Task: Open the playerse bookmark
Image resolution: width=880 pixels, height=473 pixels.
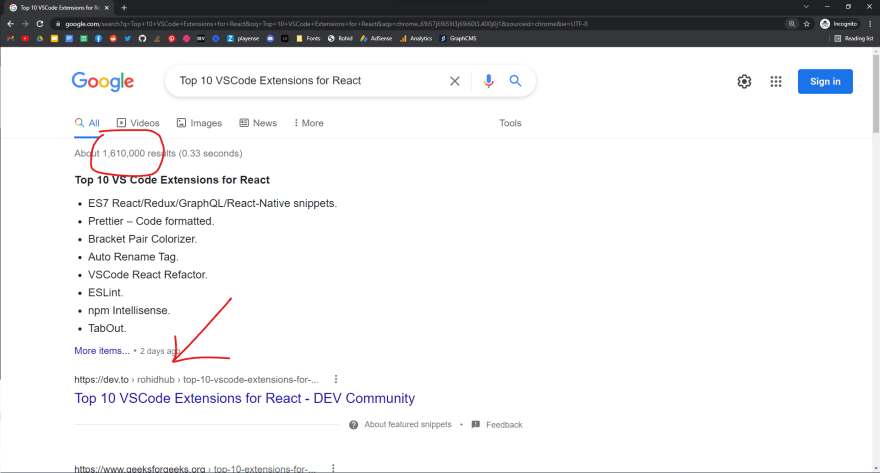Action: [243, 39]
